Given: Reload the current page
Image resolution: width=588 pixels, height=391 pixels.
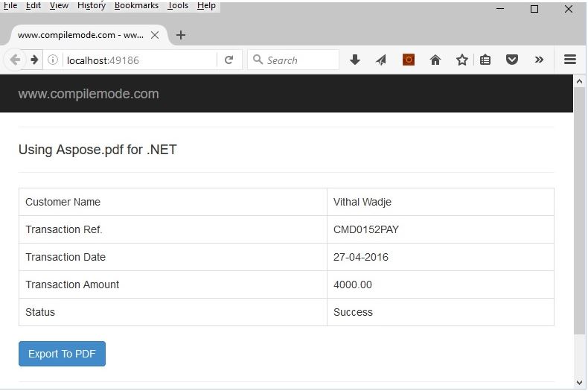Looking at the screenshot, I should click(x=229, y=60).
